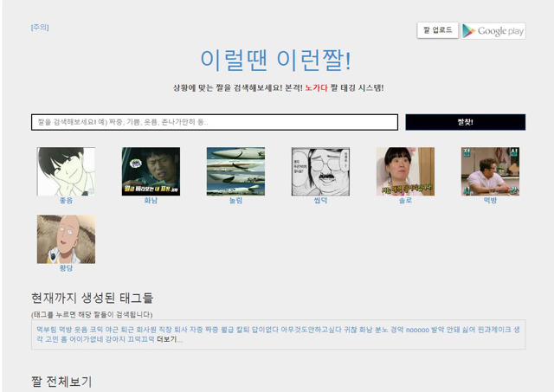Select the 먹방 tag in tag list

66,330
